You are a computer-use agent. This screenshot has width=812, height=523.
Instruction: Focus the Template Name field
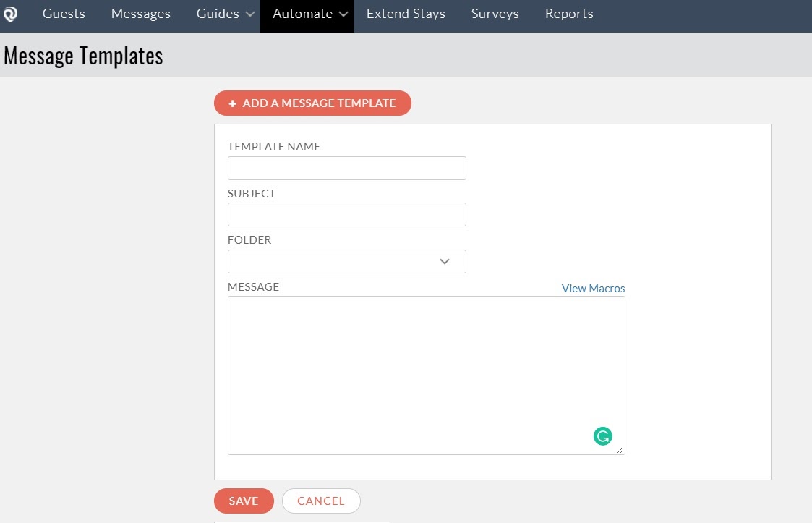346,168
